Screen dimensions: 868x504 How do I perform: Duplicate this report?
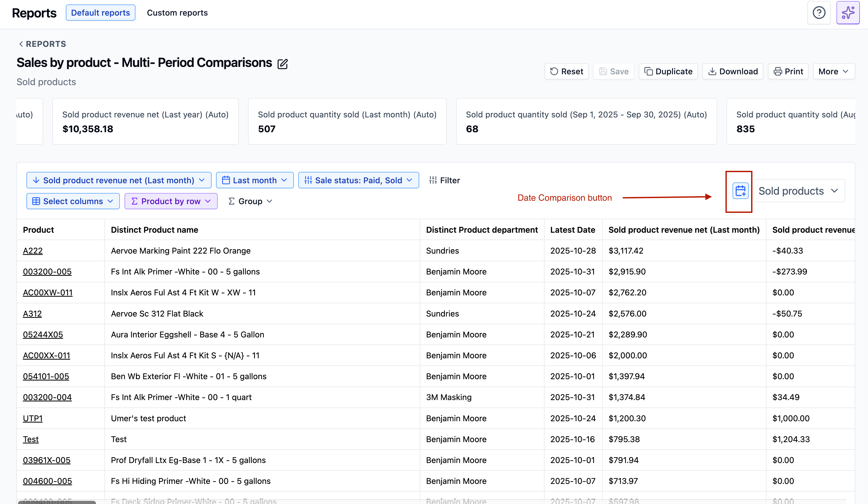[668, 71]
